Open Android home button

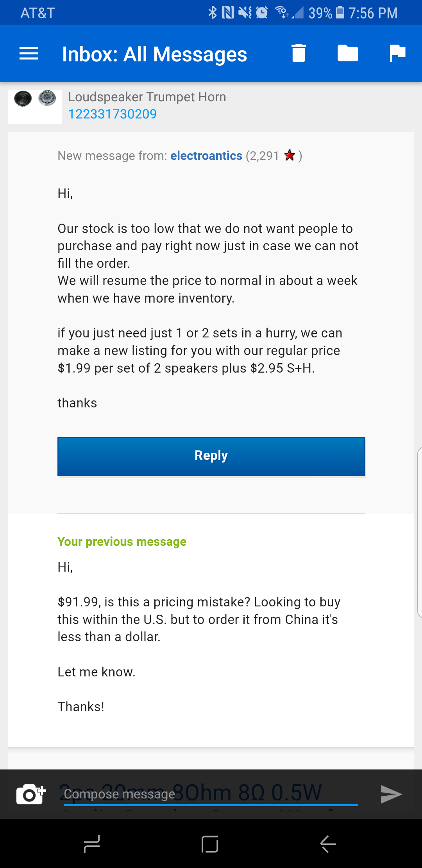coord(210,844)
